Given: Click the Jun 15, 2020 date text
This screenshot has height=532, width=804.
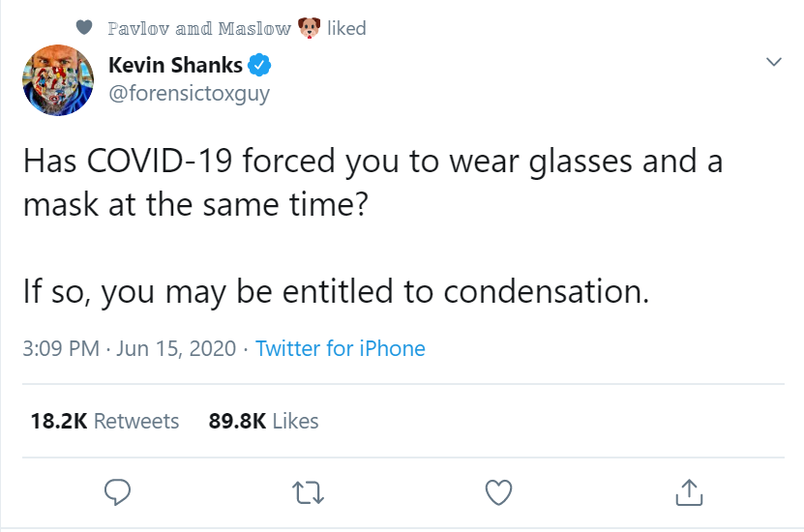Looking at the screenshot, I should click(x=176, y=348).
